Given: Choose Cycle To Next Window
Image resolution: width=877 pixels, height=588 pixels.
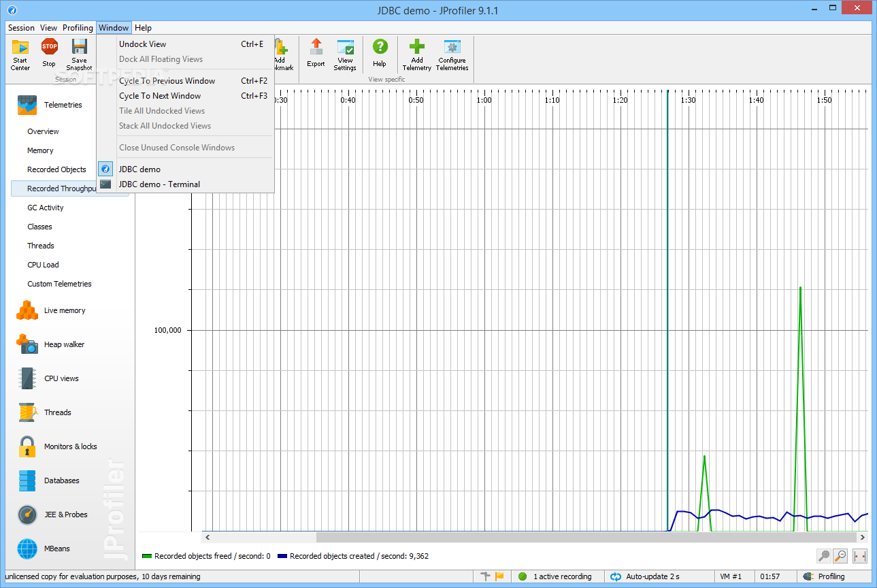Looking at the screenshot, I should [185, 96].
